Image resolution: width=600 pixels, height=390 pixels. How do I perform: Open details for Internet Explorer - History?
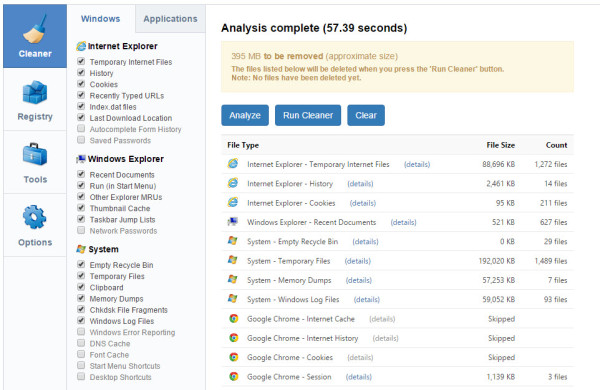(x=360, y=184)
